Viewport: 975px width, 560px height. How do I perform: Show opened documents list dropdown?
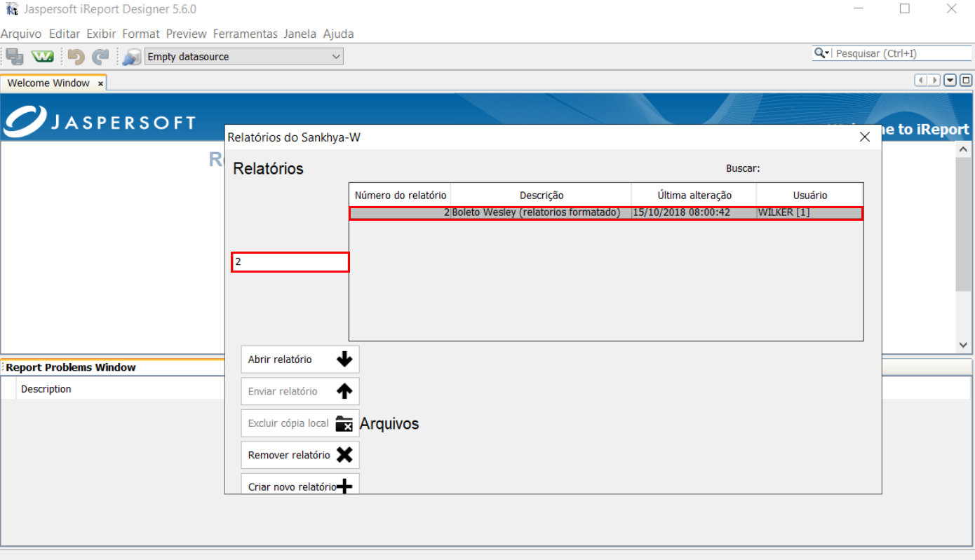point(950,81)
